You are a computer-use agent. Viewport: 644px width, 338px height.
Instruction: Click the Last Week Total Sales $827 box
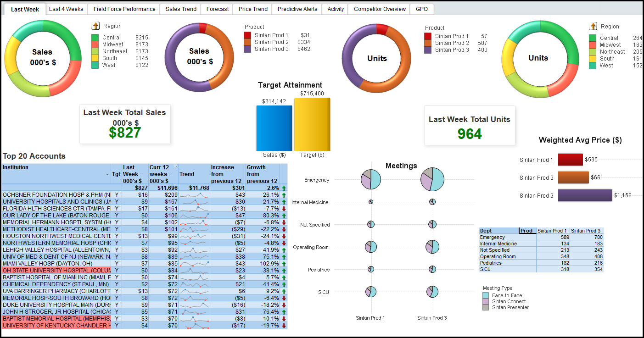(x=125, y=124)
